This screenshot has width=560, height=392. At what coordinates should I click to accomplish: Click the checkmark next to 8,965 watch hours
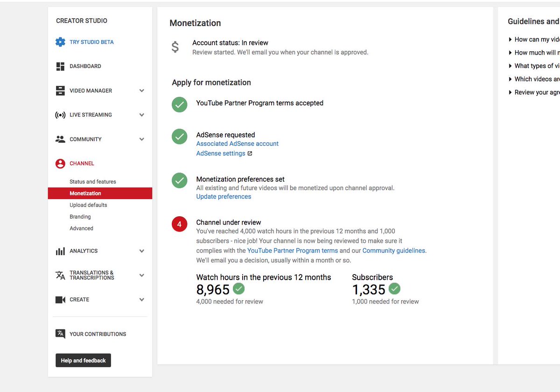pyautogui.click(x=239, y=289)
